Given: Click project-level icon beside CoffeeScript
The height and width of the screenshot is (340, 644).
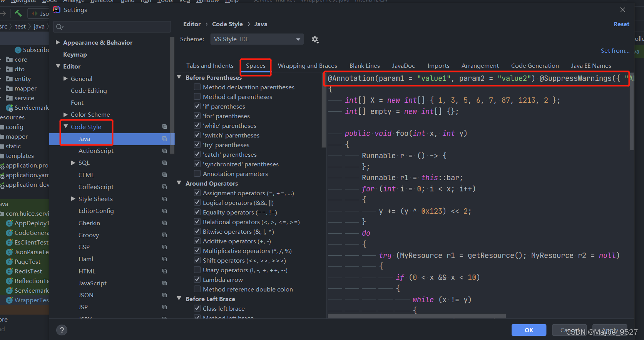Looking at the screenshot, I should coord(164,187).
